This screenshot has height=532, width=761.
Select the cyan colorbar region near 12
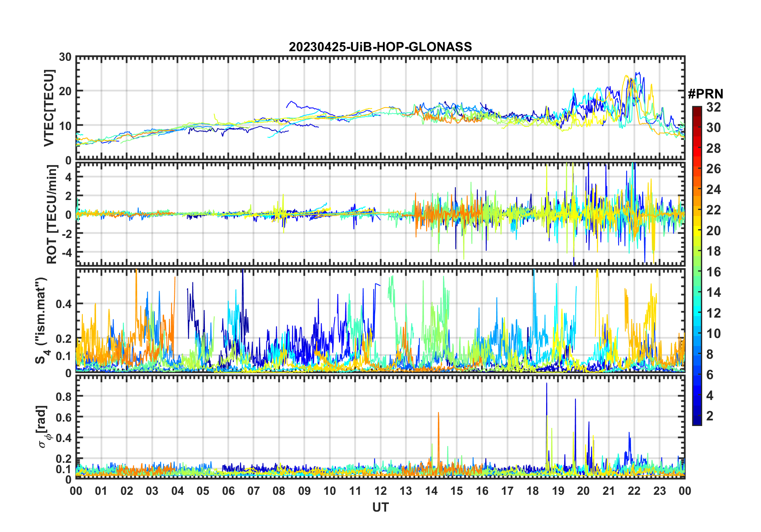tap(697, 313)
